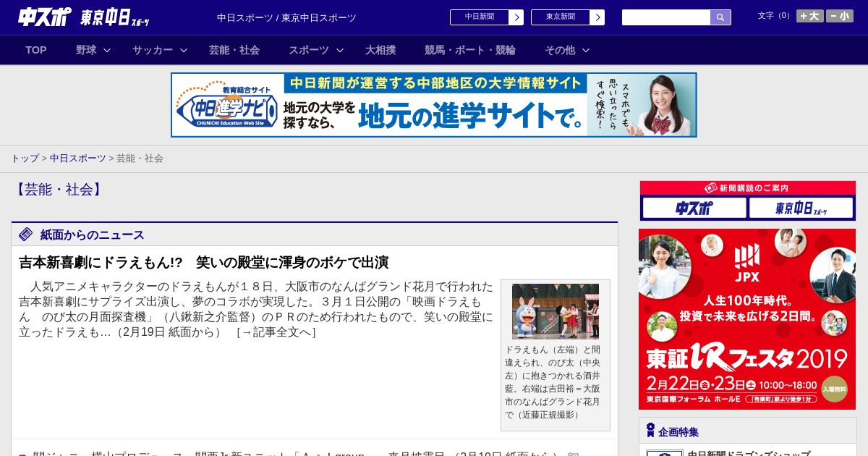Open the 野球 menu item

pos(86,50)
